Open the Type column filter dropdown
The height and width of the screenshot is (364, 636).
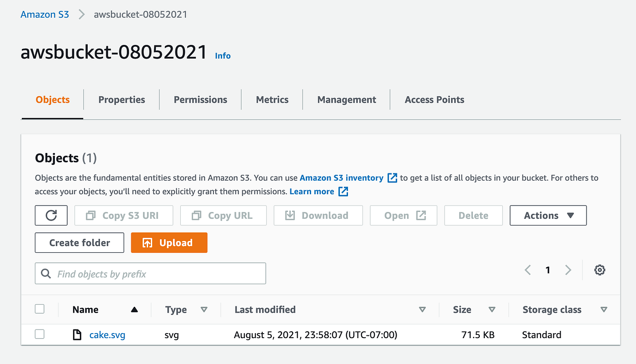(x=204, y=309)
